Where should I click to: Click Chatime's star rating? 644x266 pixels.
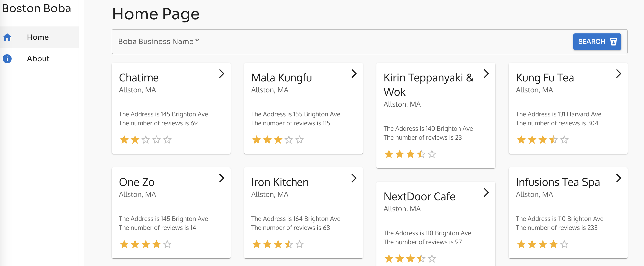(146, 140)
